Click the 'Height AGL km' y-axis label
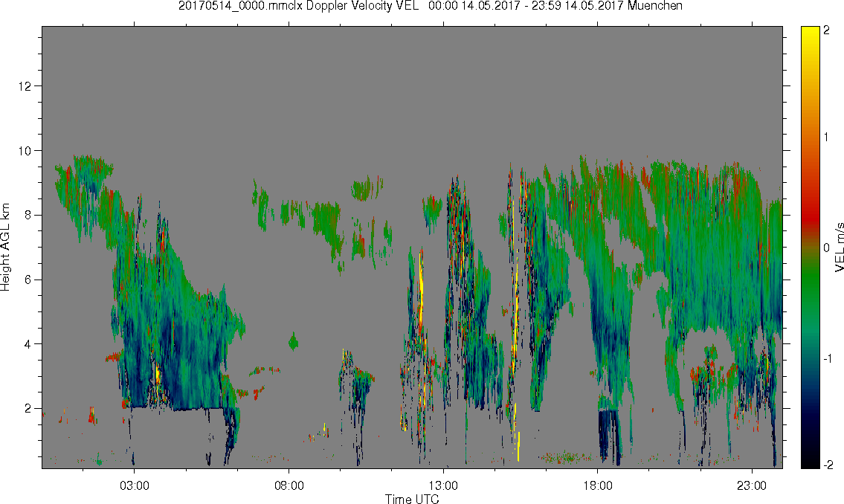The width and height of the screenshot is (844, 504). tap(5, 248)
